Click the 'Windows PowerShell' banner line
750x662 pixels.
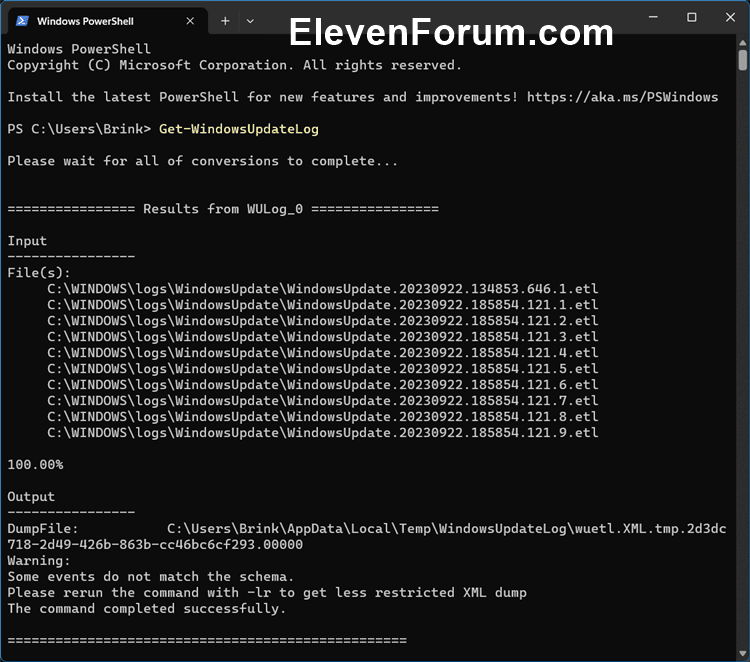[79, 49]
